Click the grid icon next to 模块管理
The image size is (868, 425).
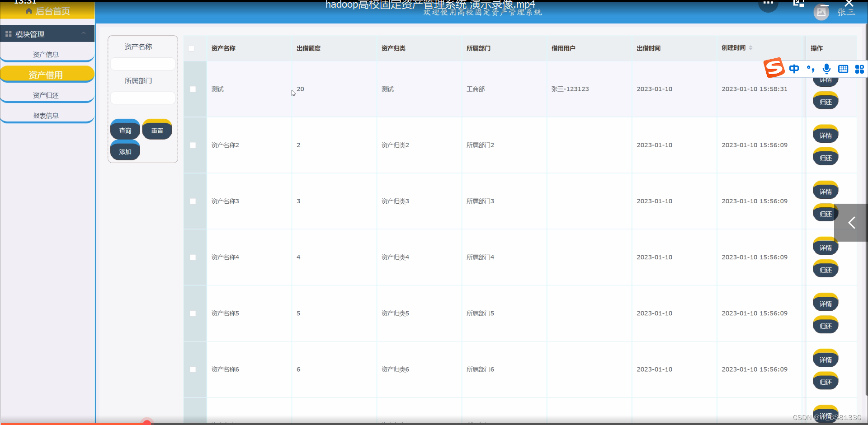click(8, 34)
